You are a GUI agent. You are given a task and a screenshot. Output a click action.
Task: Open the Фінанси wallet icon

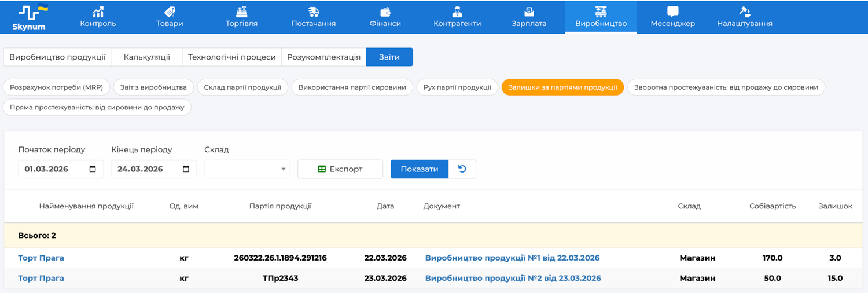pos(385,12)
